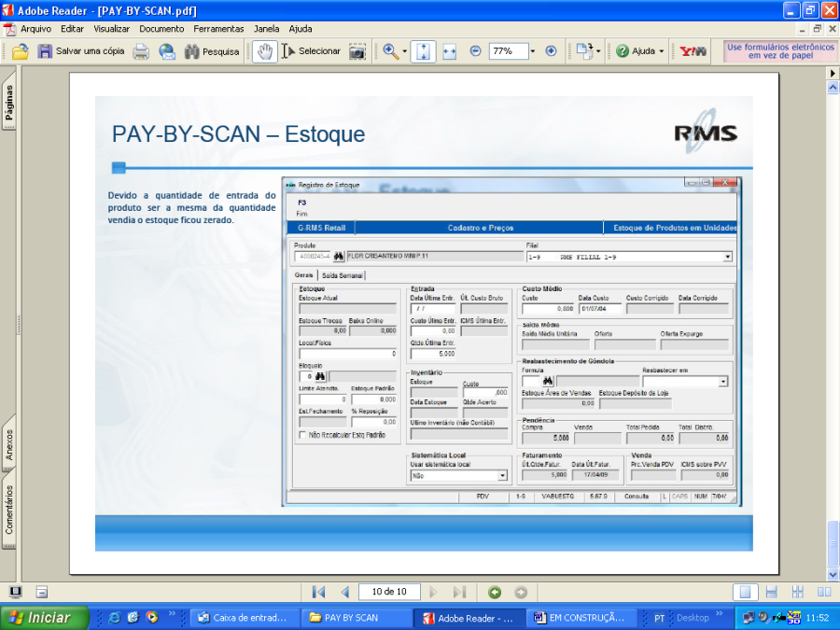Viewport: 840px width, 630px height.
Task: Click the zoom out minus button
Action: pyautogui.click(x=475, y=51)
